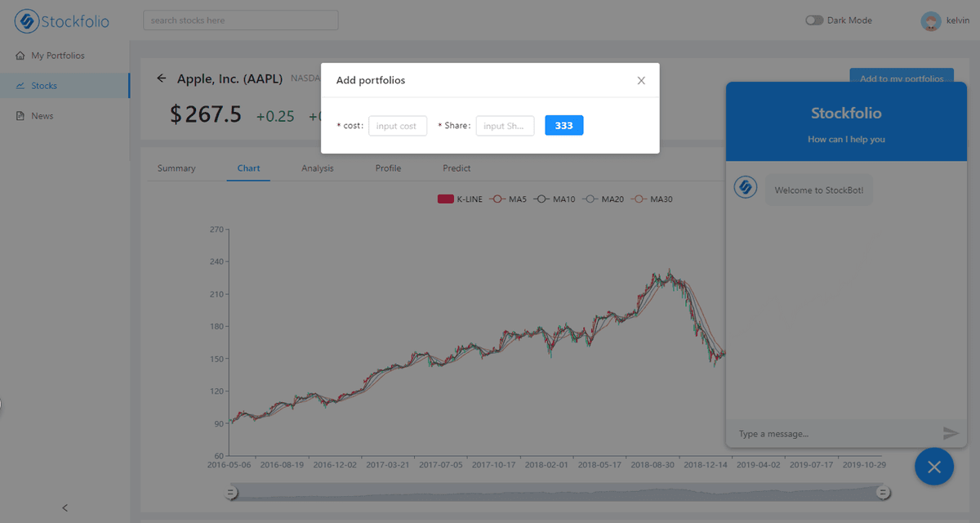Focus the cost input field

[398, 126]
